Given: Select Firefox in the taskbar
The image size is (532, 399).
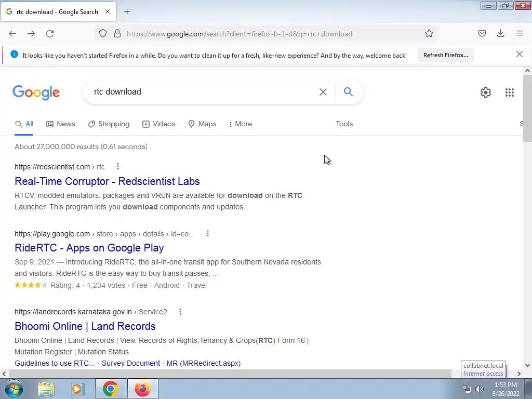Looking at the screenshot, I should tap(143, 389).
